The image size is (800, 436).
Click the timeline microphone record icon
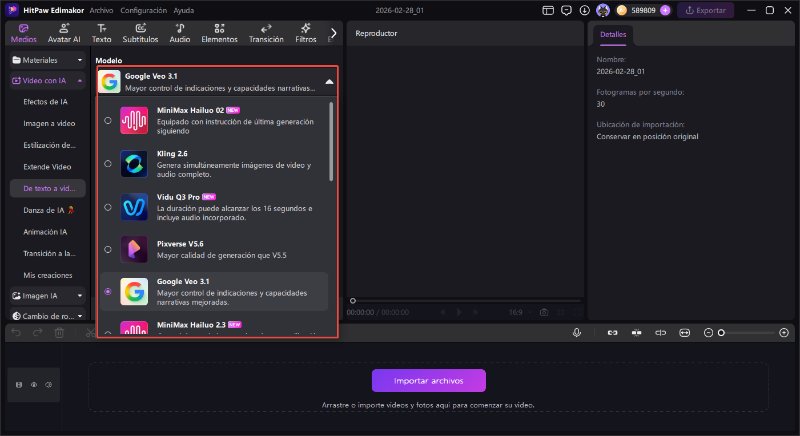[x=577, y=332]
